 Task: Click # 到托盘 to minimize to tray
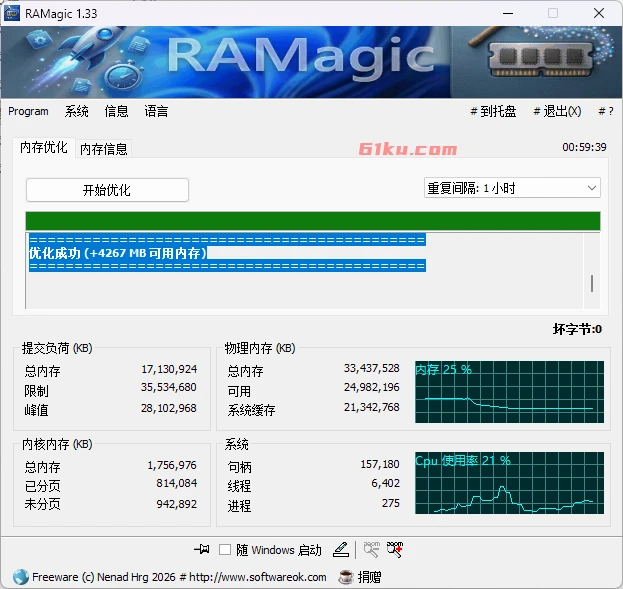493,111
